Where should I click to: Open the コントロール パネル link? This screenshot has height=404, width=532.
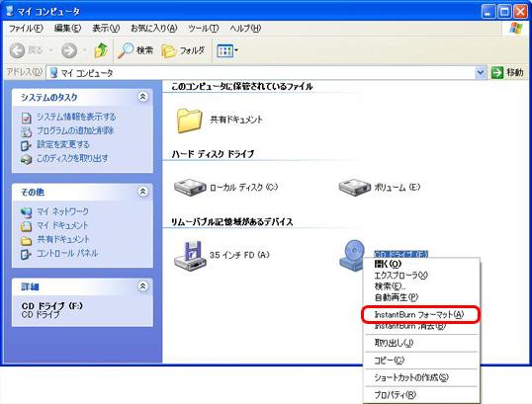click(67, 253)
